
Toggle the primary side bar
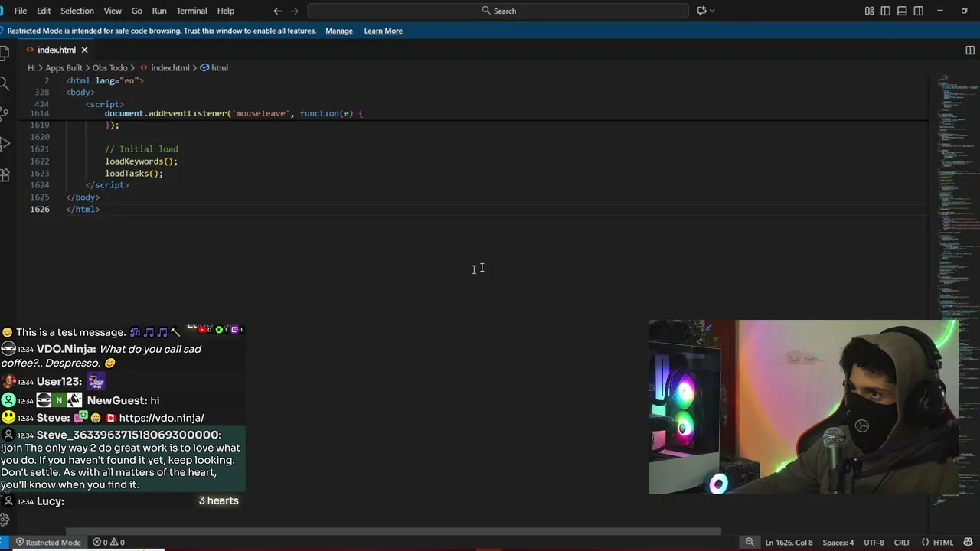[886, 11]
